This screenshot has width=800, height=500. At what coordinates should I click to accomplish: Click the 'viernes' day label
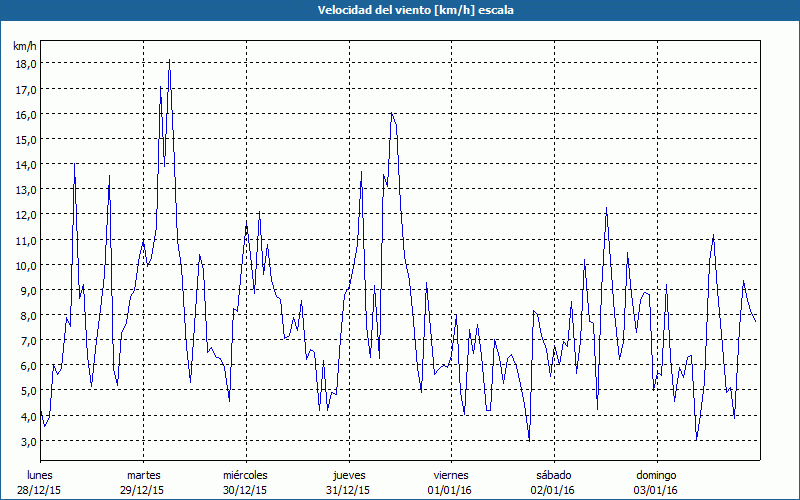pos(451,475)
